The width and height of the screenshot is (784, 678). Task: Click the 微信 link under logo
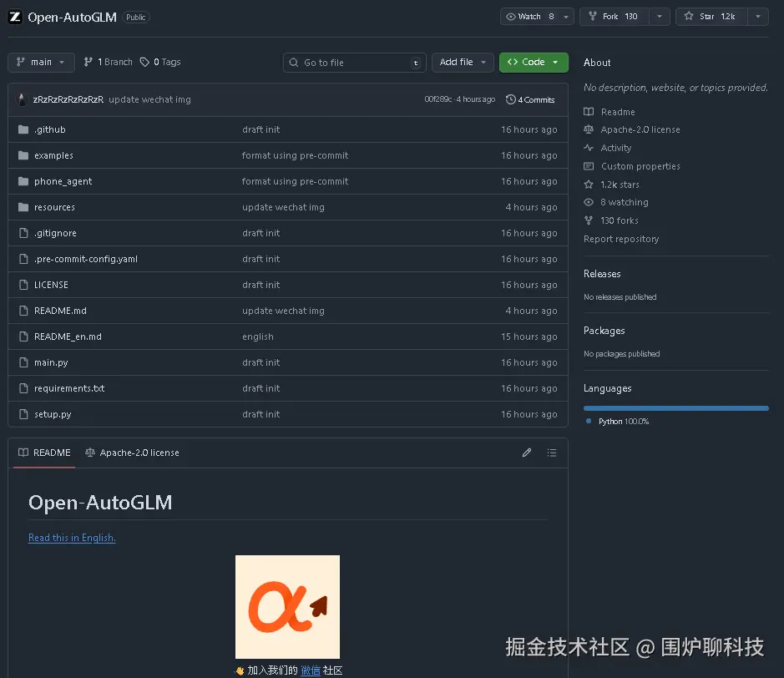pos(311,670)
